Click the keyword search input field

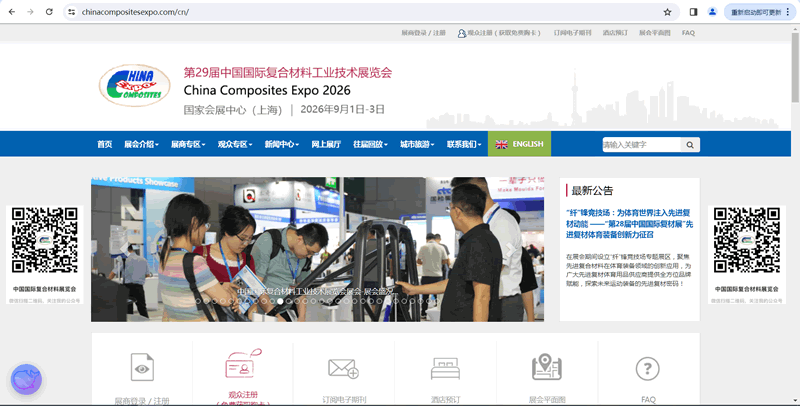[640, 145]
